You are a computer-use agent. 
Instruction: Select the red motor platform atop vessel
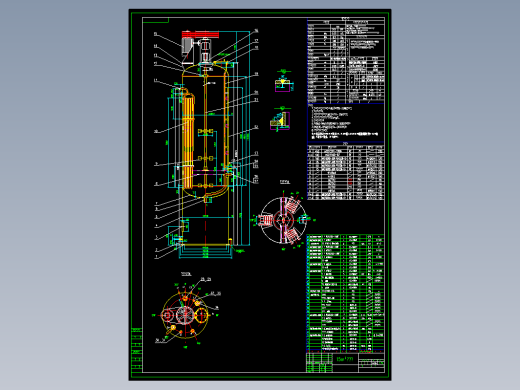[200, 34]
